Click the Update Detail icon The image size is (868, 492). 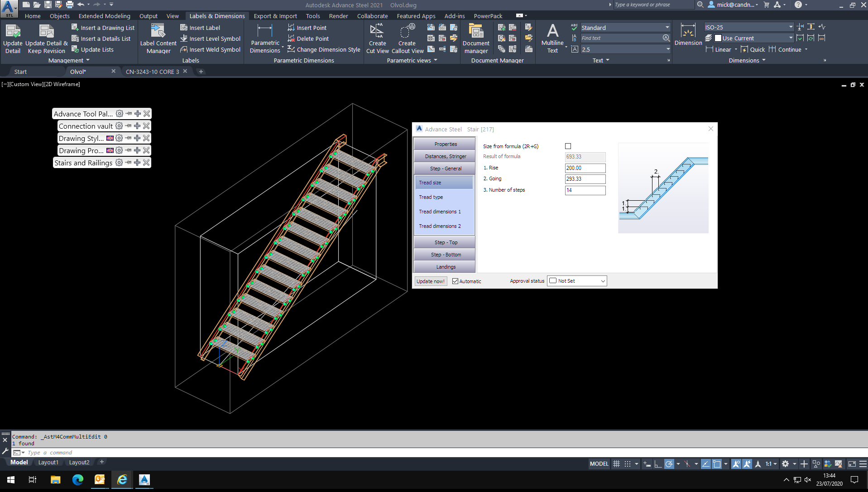pos(13,31)
